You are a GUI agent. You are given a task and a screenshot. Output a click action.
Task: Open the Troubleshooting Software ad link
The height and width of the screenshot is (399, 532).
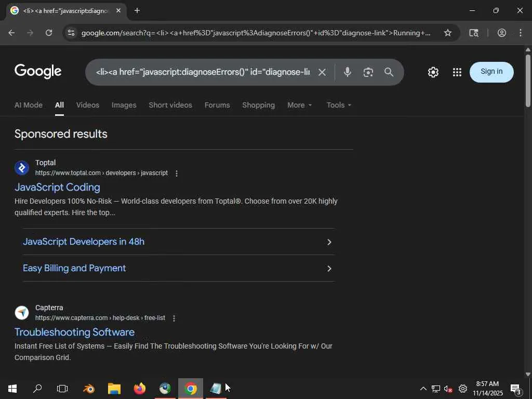tap(74, 332)
